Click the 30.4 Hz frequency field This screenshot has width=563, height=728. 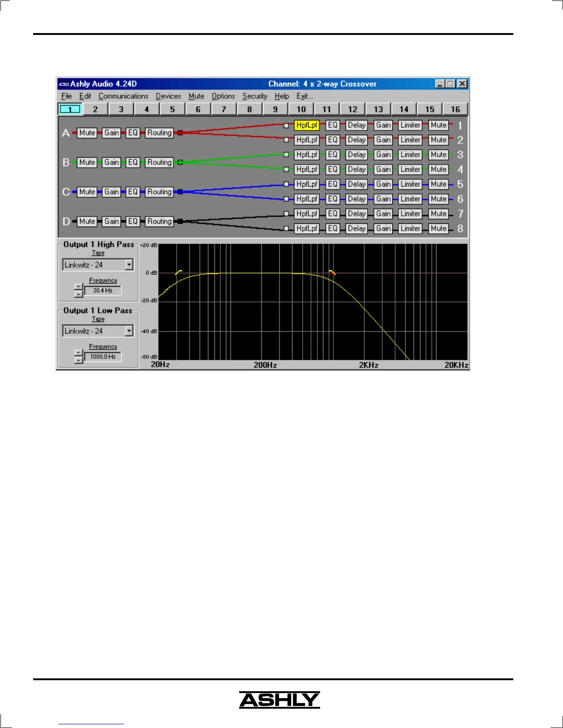[x=103, y=290]
